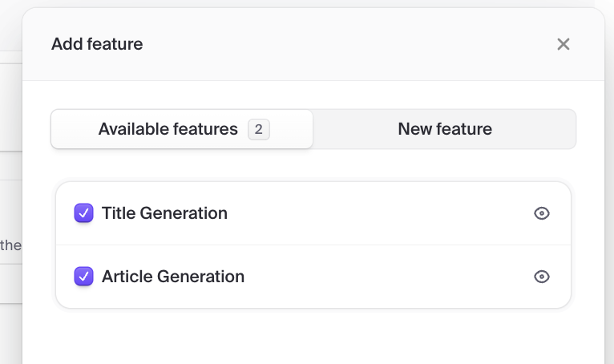Click the Title Generation label text
The image size is (614, 364).
(x=164, y=213)
